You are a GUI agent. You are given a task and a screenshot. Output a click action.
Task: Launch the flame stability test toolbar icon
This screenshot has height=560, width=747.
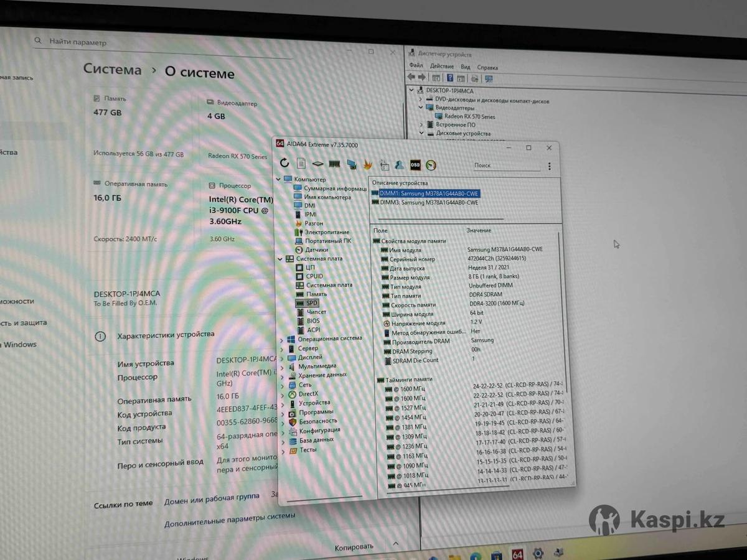click(x=368, y=165)
